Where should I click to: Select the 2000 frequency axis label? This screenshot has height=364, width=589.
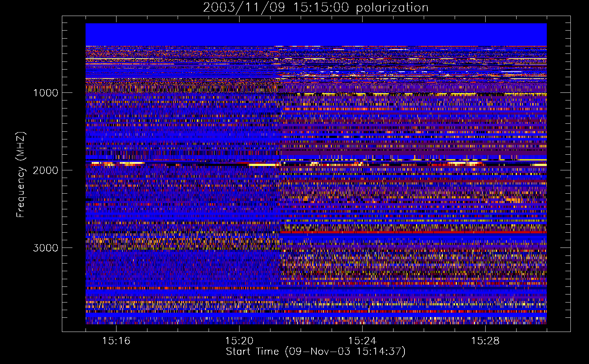[46, 170]
